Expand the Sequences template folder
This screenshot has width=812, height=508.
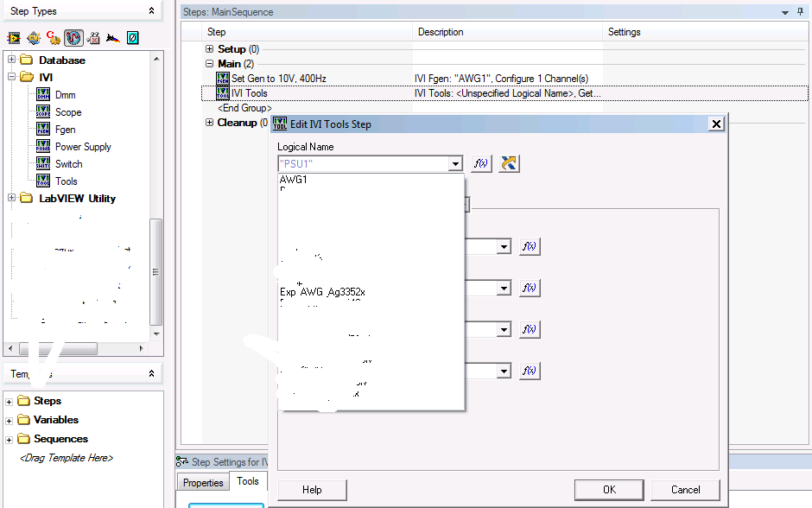pyautogui.click(x=9, y=440)
